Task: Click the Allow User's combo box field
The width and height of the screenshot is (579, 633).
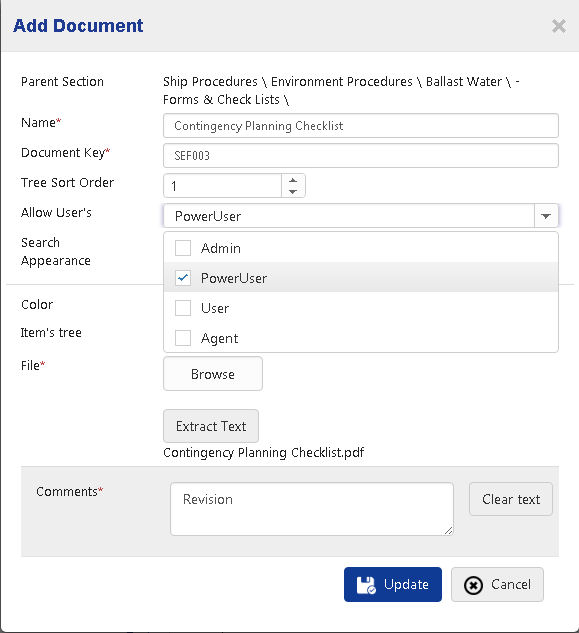Action: coord(349,216)
